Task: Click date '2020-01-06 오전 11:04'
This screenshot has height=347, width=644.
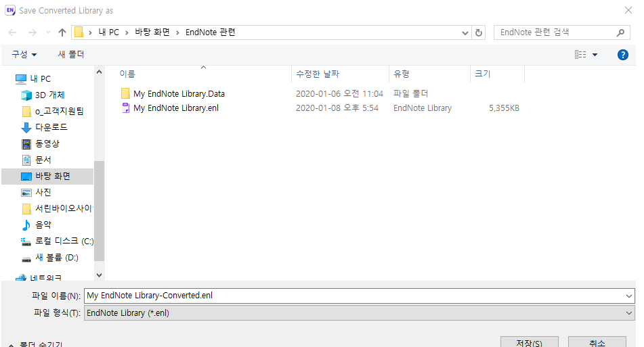Action: click(x=340, y=94)
